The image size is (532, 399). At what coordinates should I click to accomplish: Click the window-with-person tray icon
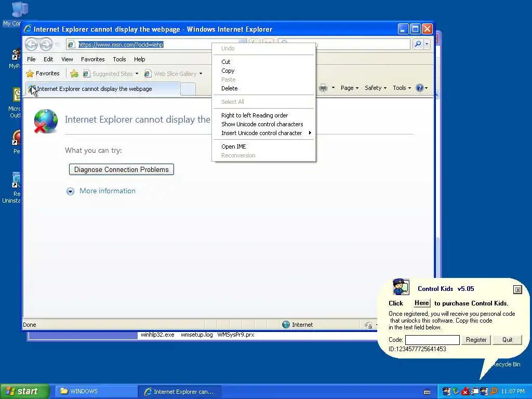coord(474,392)
